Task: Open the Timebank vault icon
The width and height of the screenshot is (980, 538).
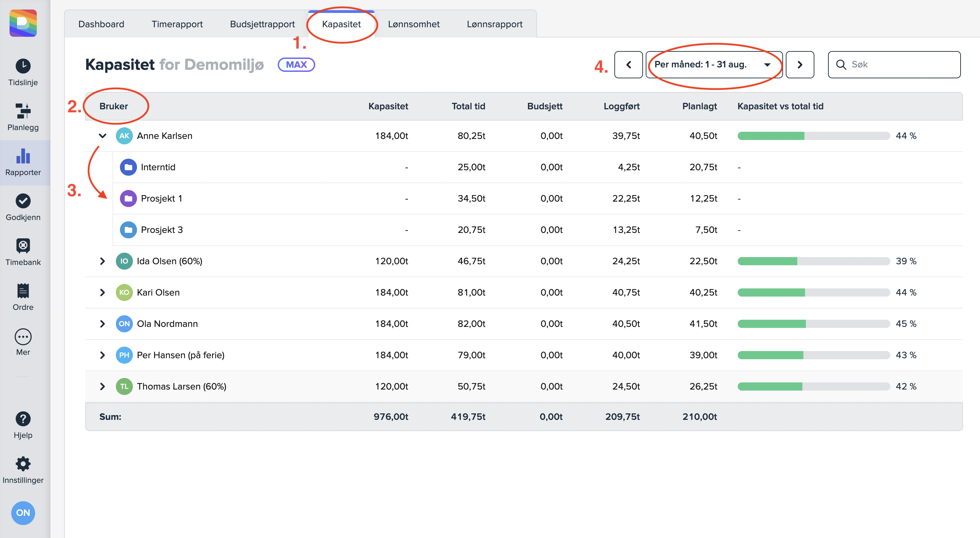Action: click(x=23, y=246)
